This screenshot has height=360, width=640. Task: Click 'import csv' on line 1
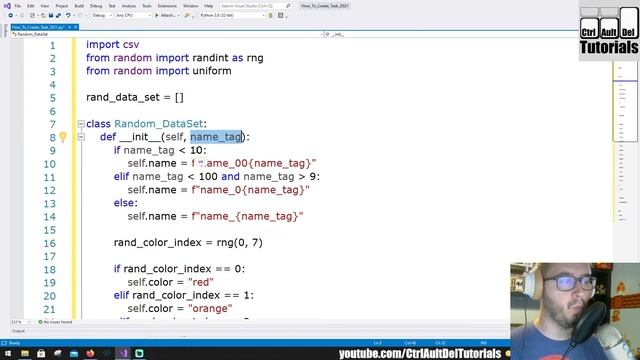[x=113, y=44]
